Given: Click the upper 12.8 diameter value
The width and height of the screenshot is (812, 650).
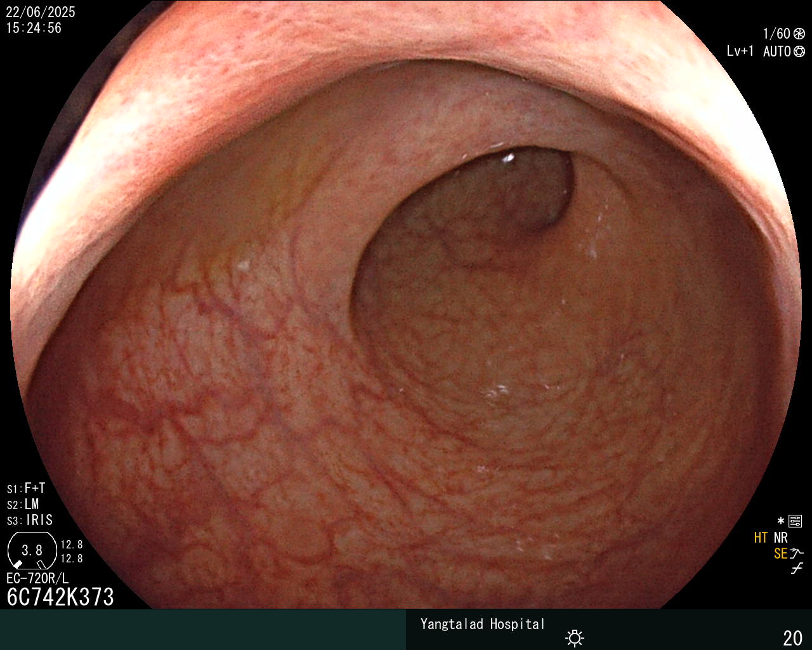Looking at the screenshot, I should 72,545.
